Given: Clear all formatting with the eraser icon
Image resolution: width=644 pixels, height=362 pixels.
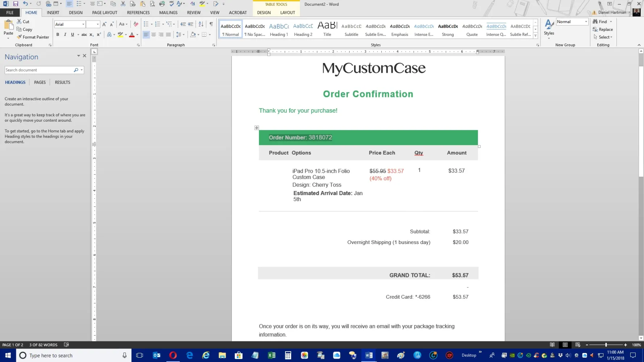Looking at the screenshot, I should point(136,24).
